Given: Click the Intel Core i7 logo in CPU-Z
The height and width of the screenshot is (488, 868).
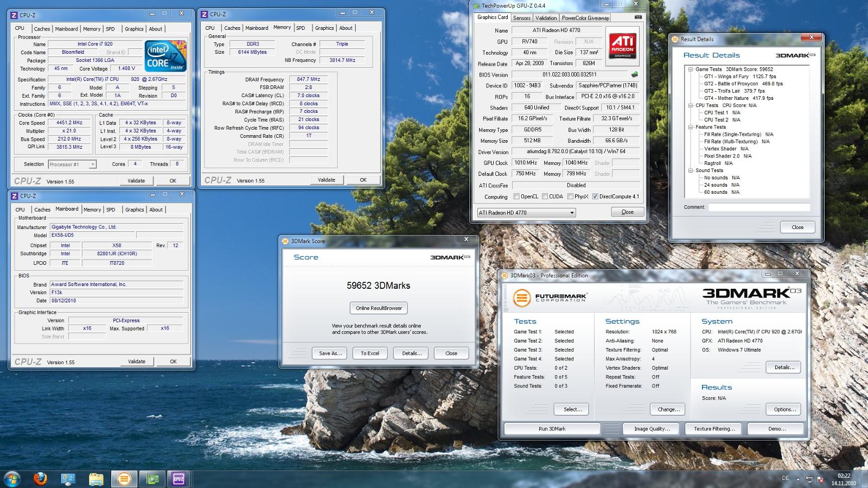Looking at the screenshot, I should (x=166, y=56).
